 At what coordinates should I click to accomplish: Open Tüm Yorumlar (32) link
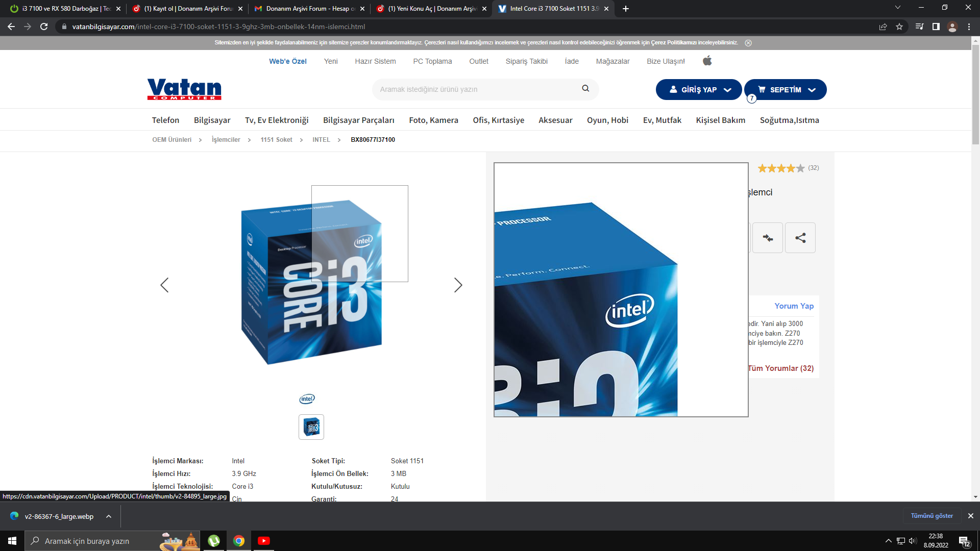781,368
